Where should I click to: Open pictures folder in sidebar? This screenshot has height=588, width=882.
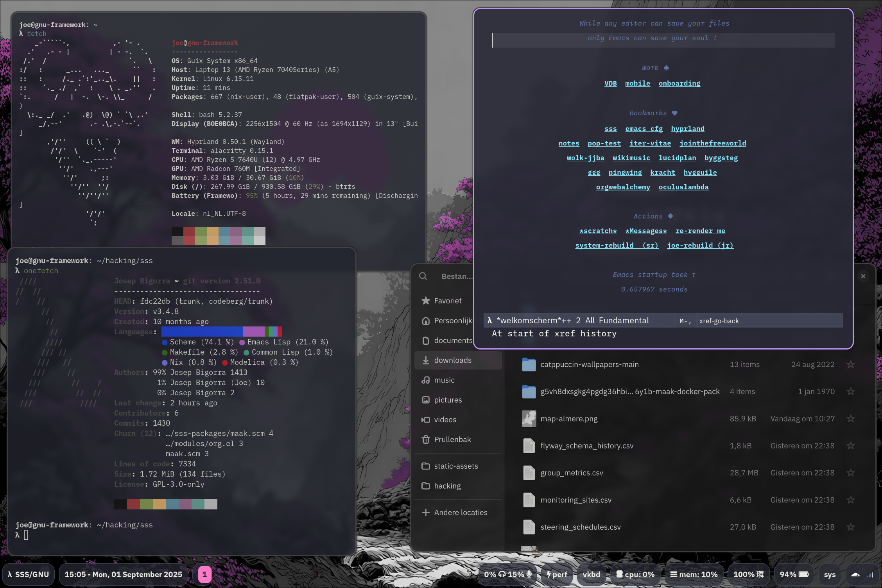(x=458, y=400)
